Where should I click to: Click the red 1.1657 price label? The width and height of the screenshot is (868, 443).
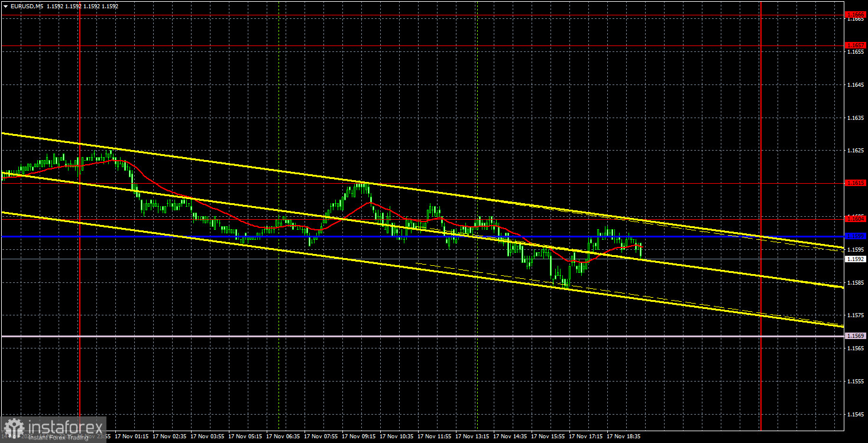tap(854, 44)
